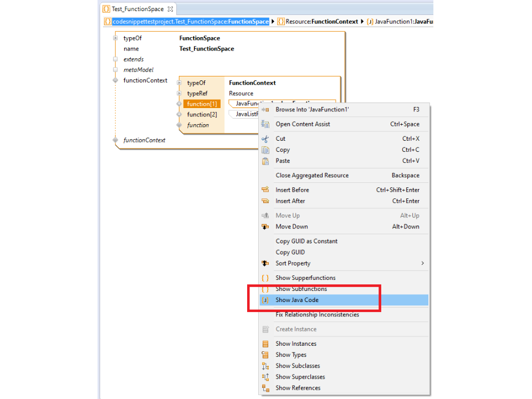
Task: Open the Sort Property submenu arrow
Action: (422, 263)
